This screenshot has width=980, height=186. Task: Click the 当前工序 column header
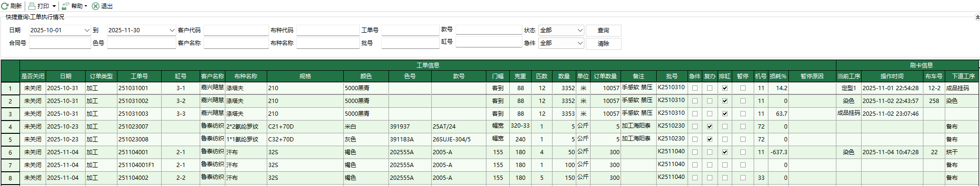(849, 76)
